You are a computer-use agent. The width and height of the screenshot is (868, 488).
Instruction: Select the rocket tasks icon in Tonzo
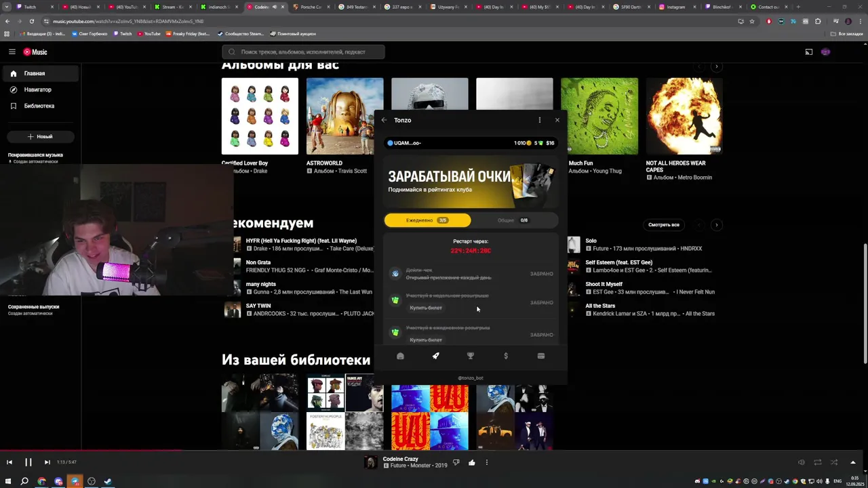click(x=435, y=356)
